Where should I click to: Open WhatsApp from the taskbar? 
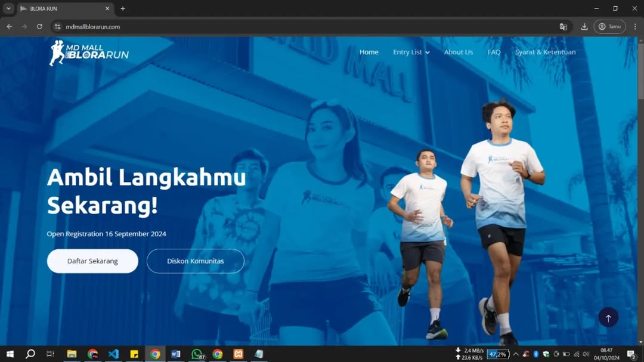[x=197, y=354]
